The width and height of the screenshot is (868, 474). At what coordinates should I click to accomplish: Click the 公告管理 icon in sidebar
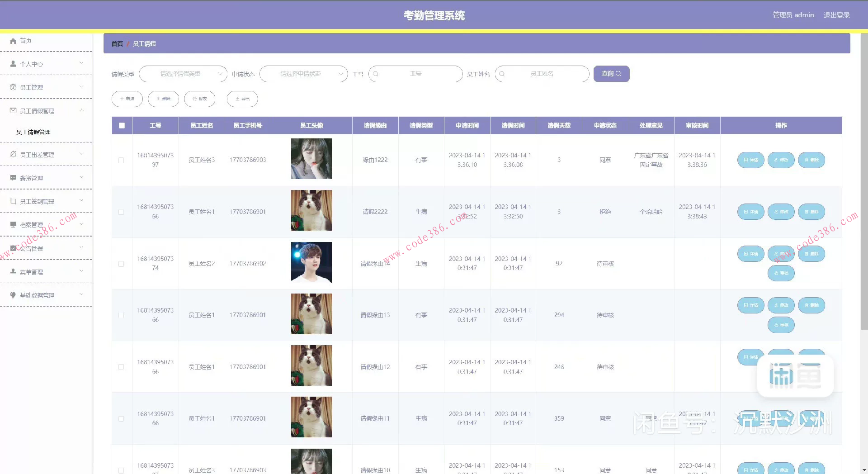(x=13, y=248)
